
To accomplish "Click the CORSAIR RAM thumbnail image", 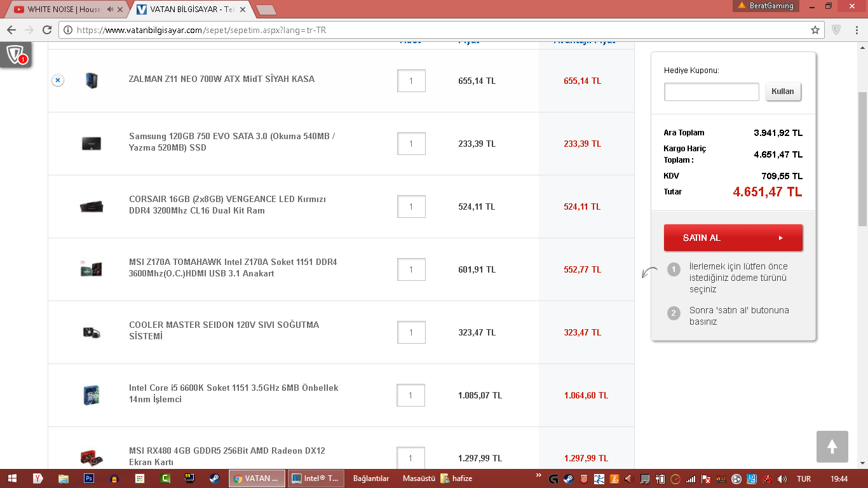I will coord(92,206).
